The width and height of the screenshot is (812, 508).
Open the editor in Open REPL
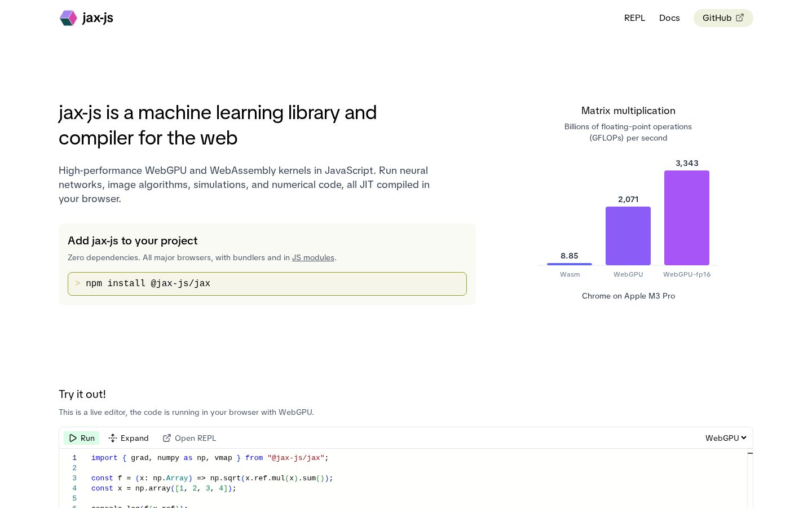point(189,438)
